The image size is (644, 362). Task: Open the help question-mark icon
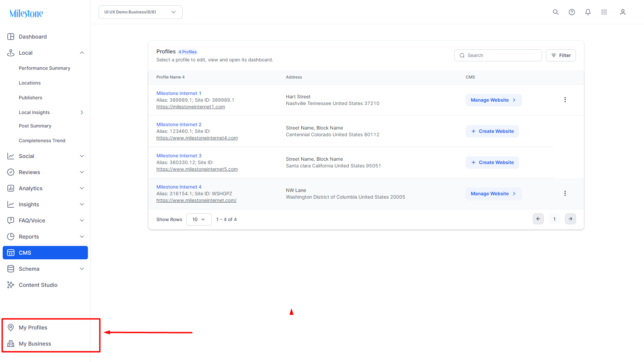(x=572, y=12)
